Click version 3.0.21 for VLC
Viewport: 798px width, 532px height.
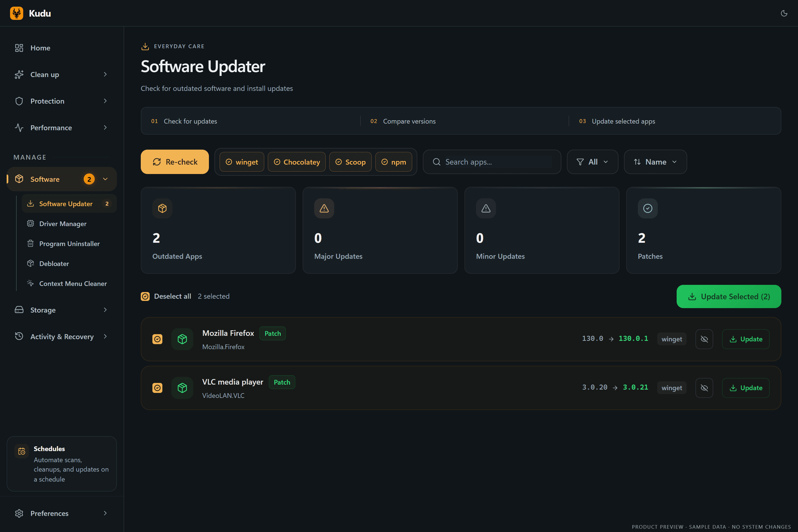(635, 387)
